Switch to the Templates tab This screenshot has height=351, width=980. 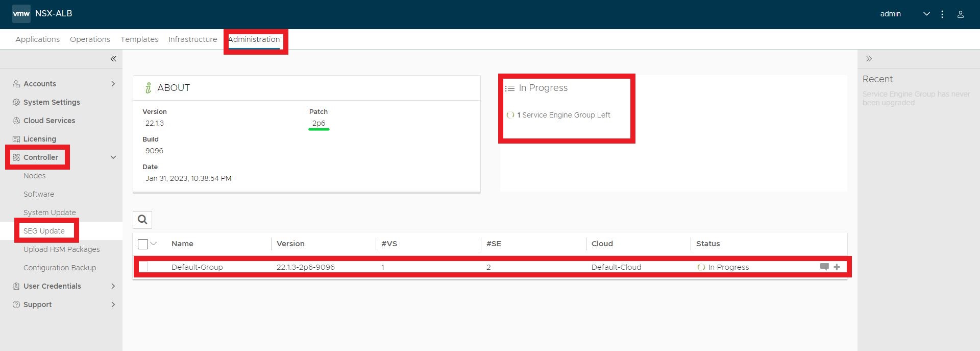tap(139, 39)
